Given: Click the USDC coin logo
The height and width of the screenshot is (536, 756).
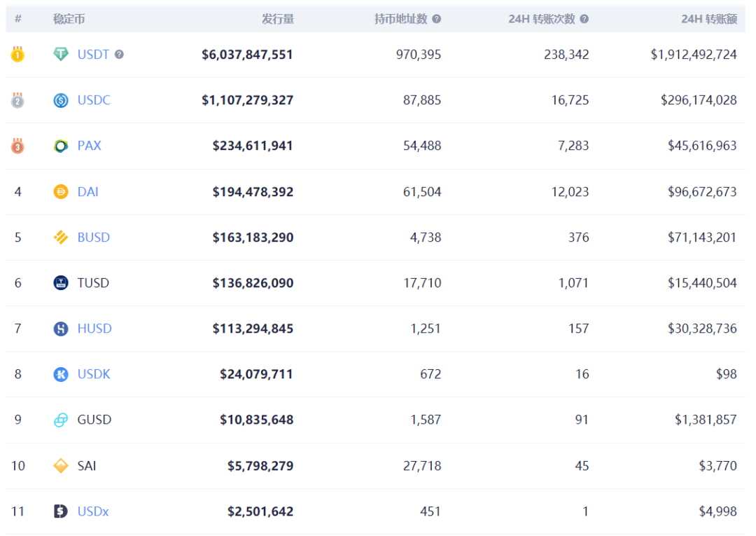Looking at the screenshot, I should coord(61,100).
